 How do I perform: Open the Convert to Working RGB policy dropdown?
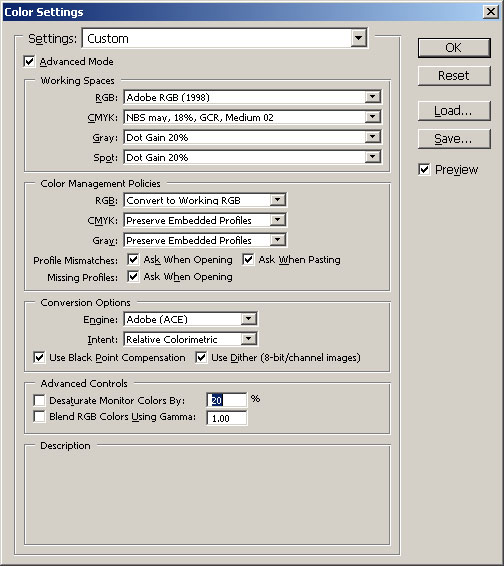point(205,200)
